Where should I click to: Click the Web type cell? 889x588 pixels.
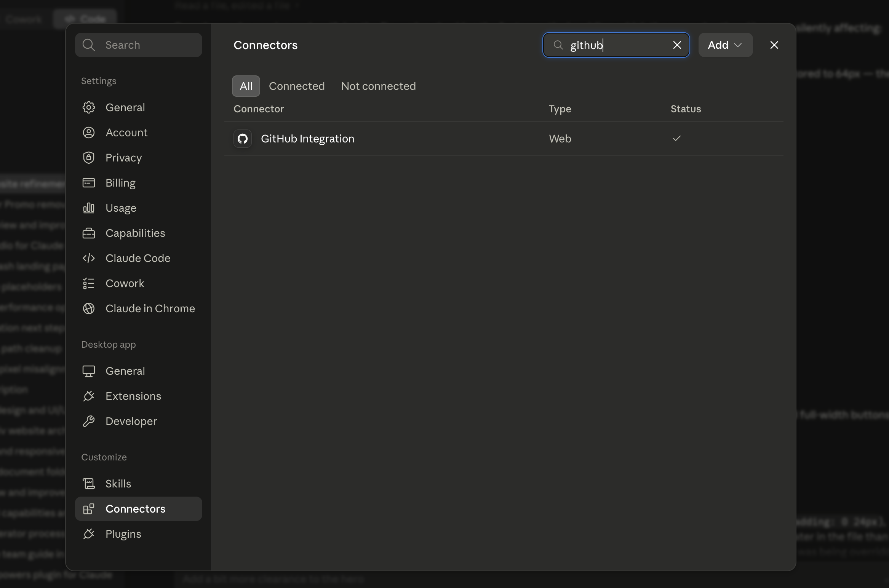(560, 139)
